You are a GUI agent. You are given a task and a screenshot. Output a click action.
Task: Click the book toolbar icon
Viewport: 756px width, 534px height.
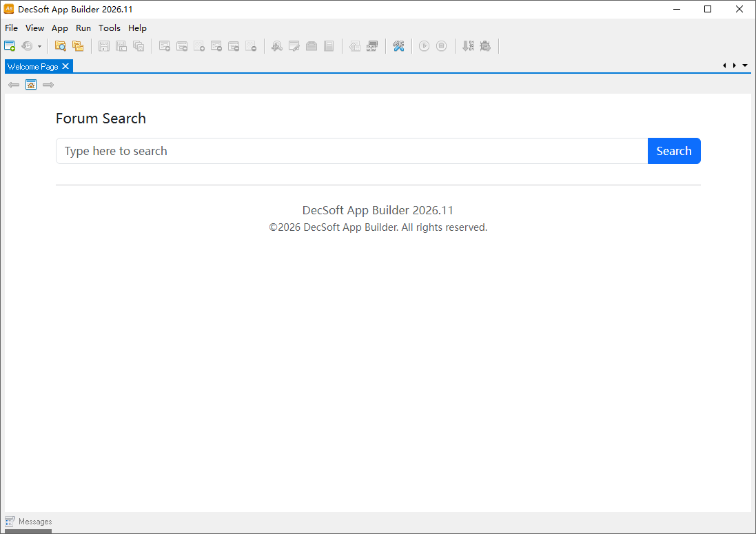(x=329, y=45)
